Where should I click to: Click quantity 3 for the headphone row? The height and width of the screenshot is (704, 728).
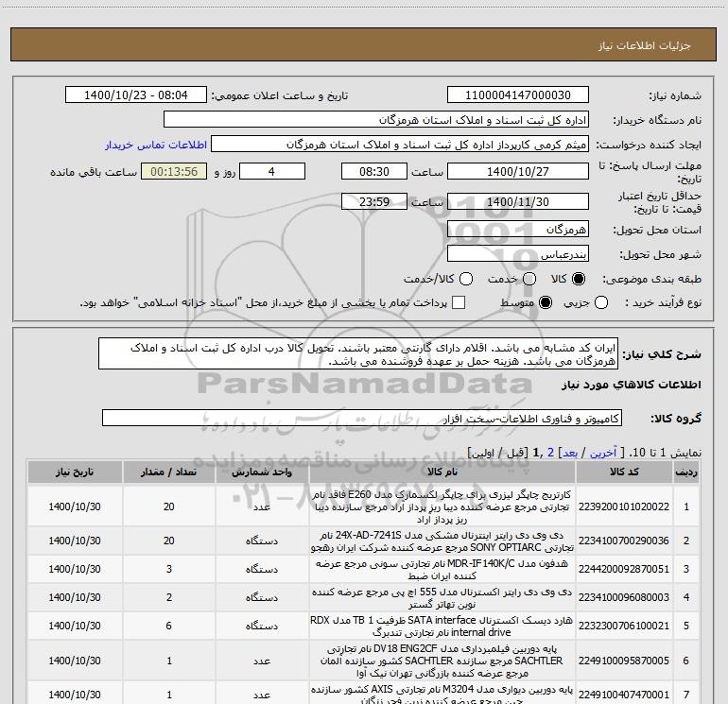tap(169, 569)
